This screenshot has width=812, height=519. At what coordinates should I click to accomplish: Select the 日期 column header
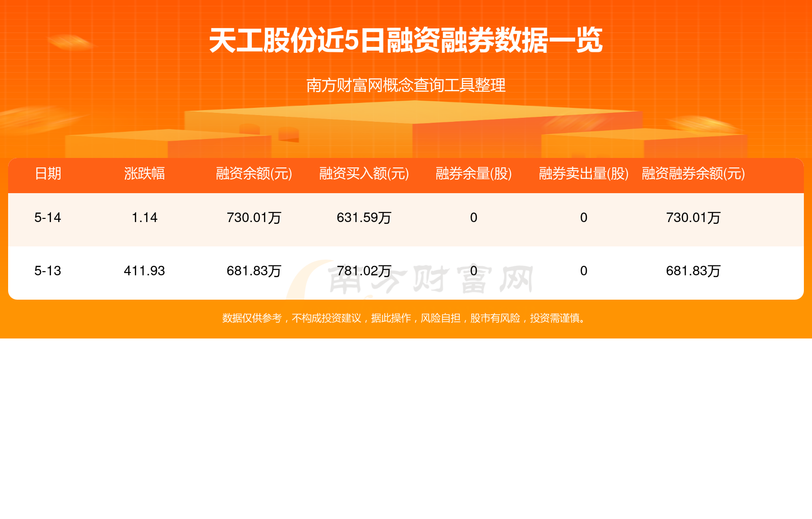pyautogui.click(x=48, y=173)
